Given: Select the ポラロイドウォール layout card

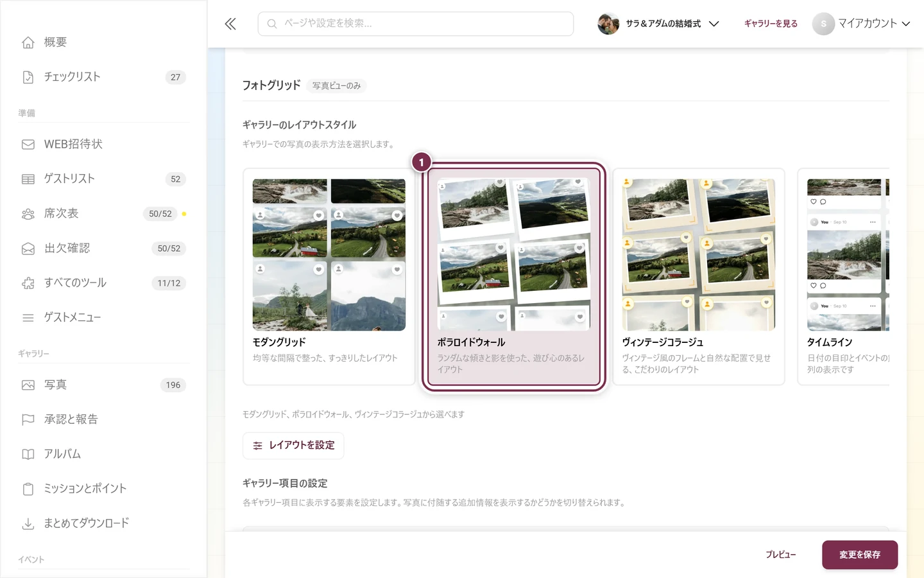Looking at the screenshot, I should pyautogui.click(x=514, y=277).
